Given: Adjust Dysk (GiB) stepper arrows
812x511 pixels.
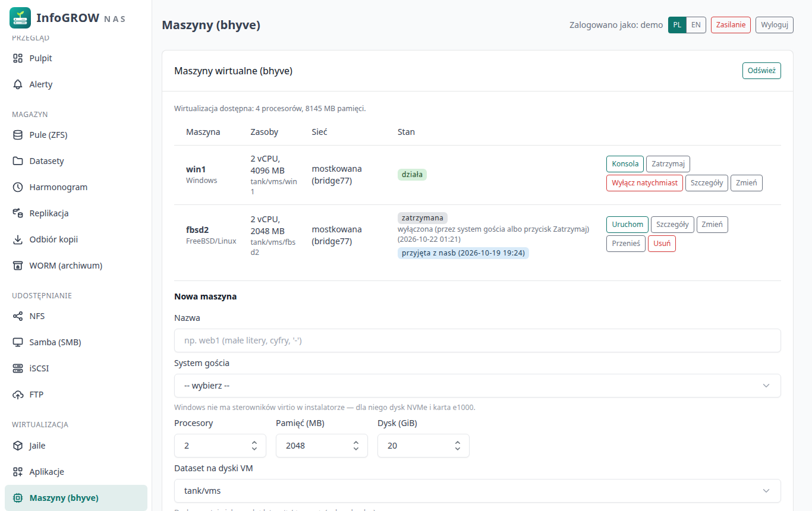Looking at the screenshot, I should pos(458,446).
